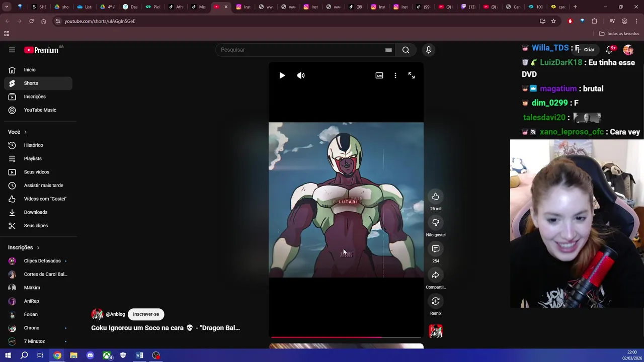The height and width of the screenshot is (362, 644).
Task: Open File Explorer from the taskbar
Action: (x=73, y=355)
